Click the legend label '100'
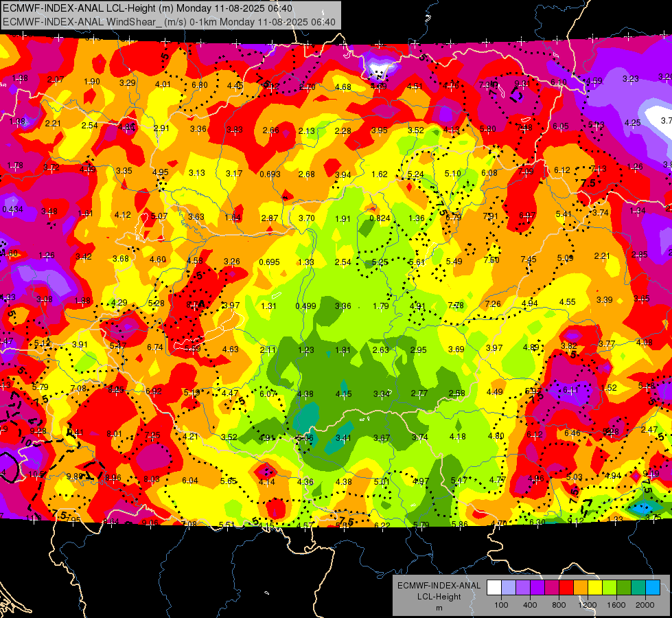The width and height of the screenshot is (672, 618). (501, 605)
